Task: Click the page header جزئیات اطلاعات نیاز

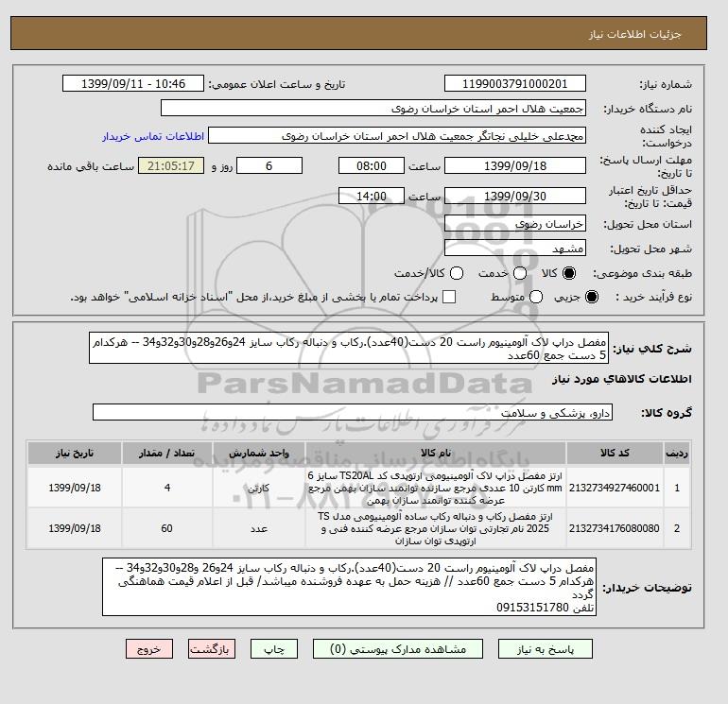Action: pyautogui.click(x=634, y=34)
